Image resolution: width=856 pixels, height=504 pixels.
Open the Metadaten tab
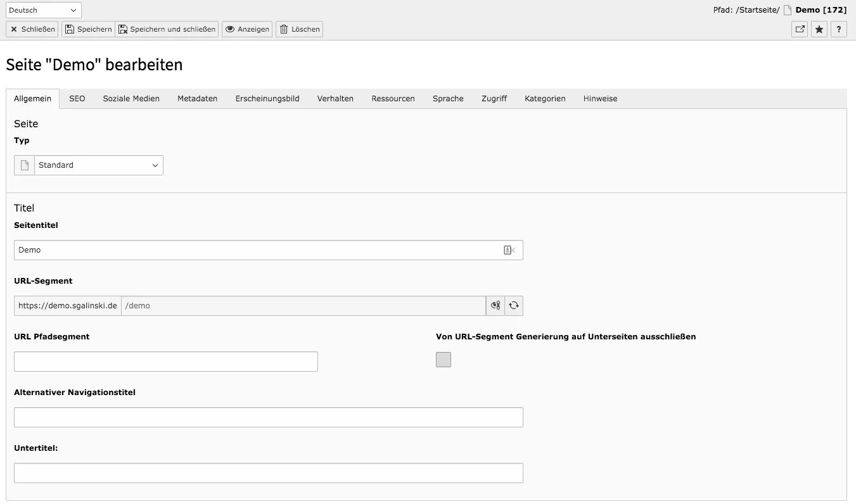[x=197, y=98]
